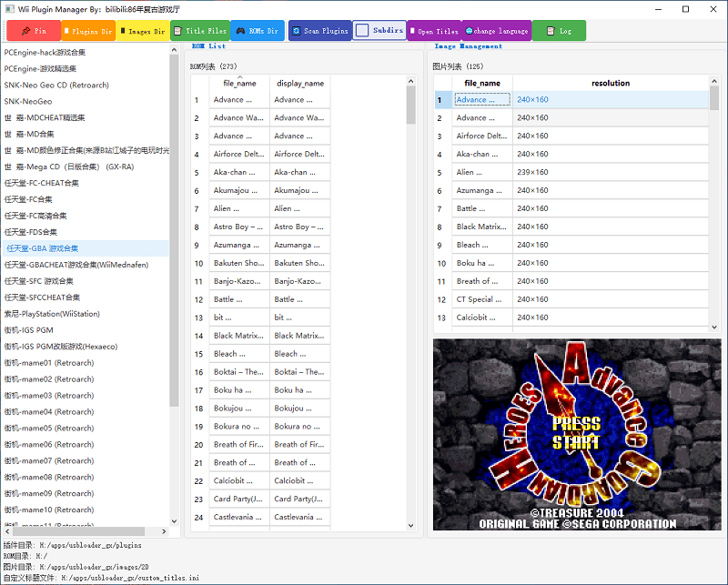728x585 pixels.
Task: Click the Scan Plugins button
Action: point(320,31)
